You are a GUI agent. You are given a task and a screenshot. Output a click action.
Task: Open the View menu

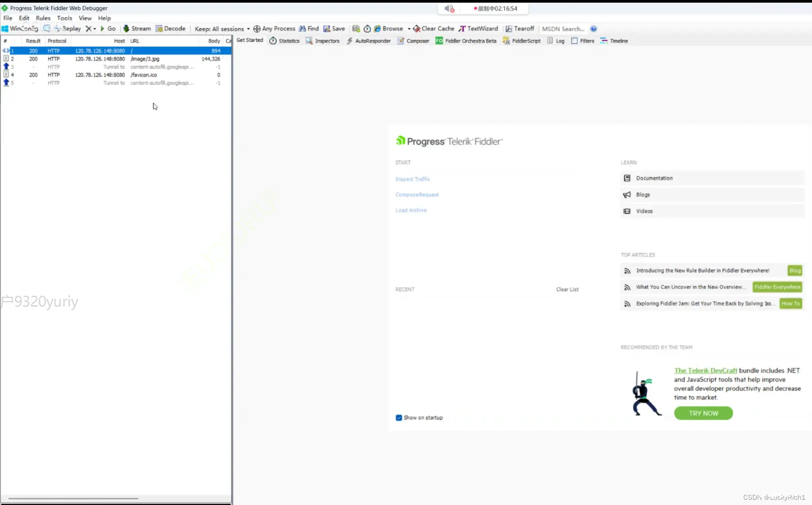pyautogui.click(x=85, y=18)
